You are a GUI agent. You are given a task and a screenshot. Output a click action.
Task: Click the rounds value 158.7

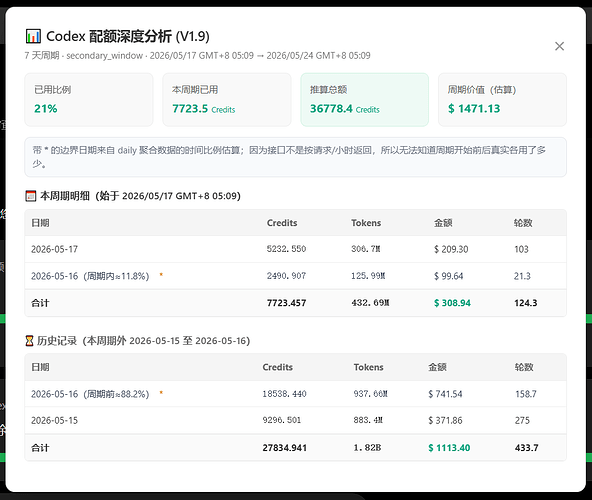526,394
